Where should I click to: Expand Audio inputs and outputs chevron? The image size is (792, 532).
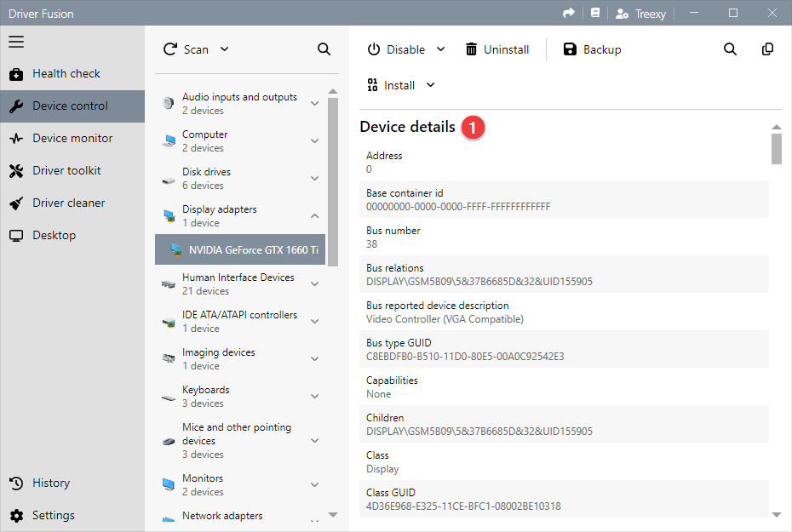tap(315, 104)
